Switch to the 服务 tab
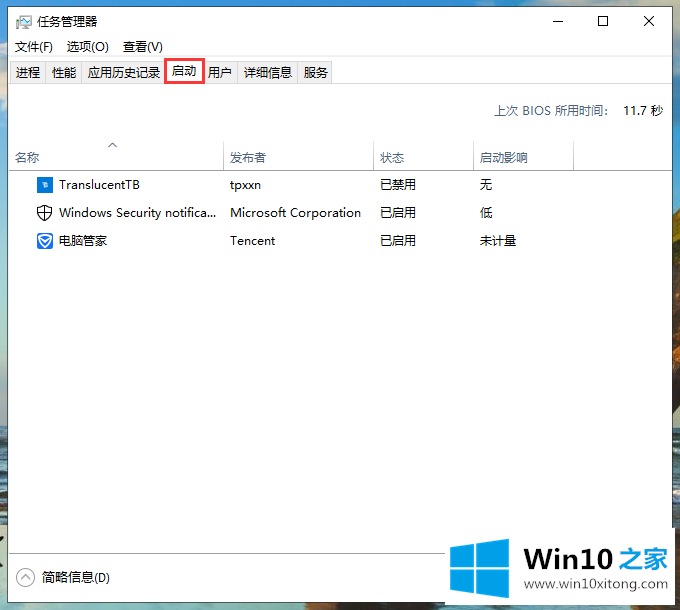 point(316,72)
